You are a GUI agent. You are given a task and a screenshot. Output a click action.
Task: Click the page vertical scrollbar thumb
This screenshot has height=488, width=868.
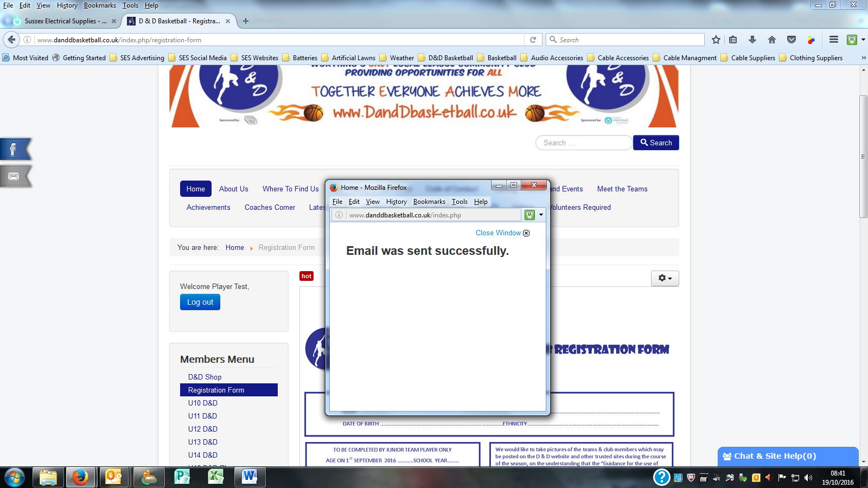pos(863,157)
